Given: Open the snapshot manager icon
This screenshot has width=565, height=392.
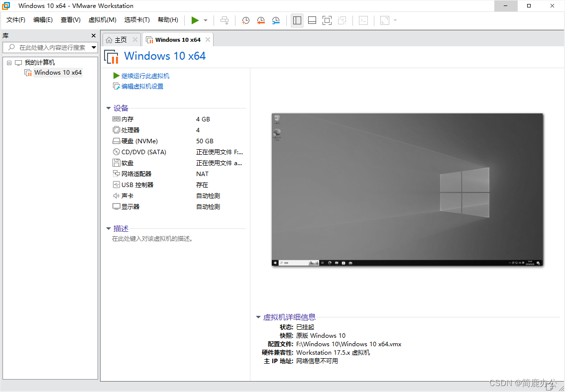Looking at the screenshot, I should pos(276,20).
